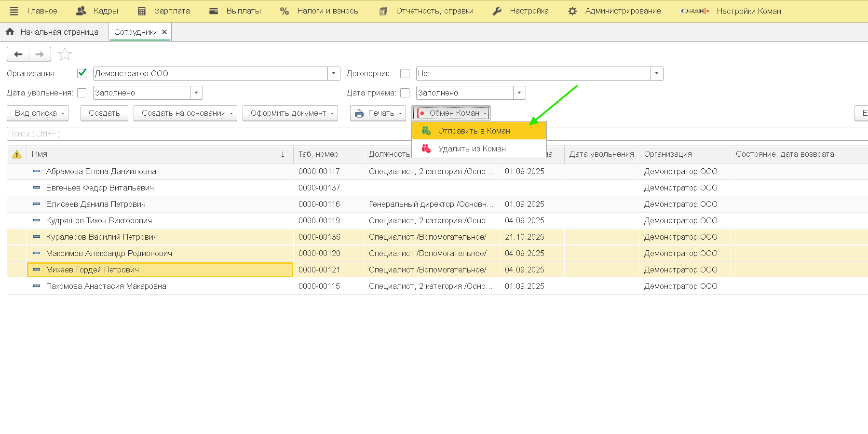
Task: Select Отправить в Коман menu item
Action: coord(474,131)
